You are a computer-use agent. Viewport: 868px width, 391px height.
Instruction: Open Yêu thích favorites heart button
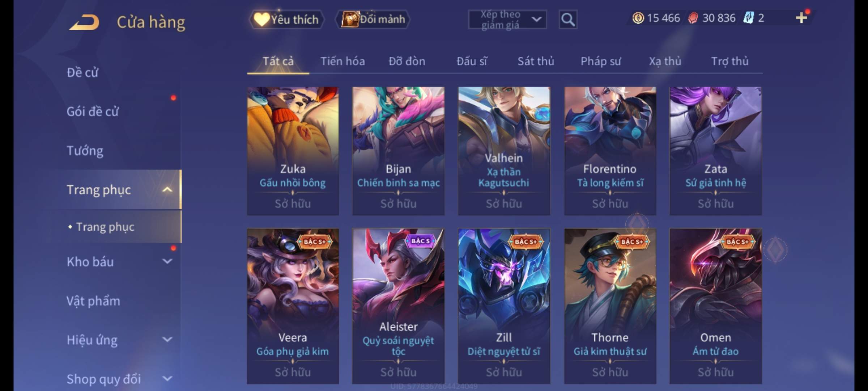click(287, 19)
